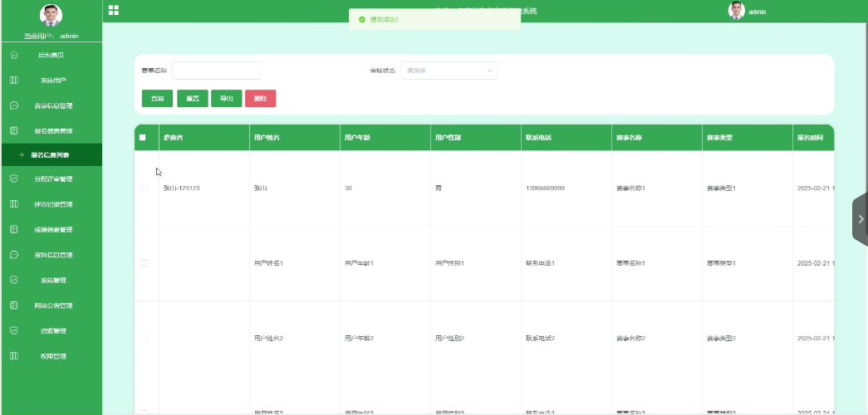
Task: Open the 系统管理 menu
Action: 51,280
